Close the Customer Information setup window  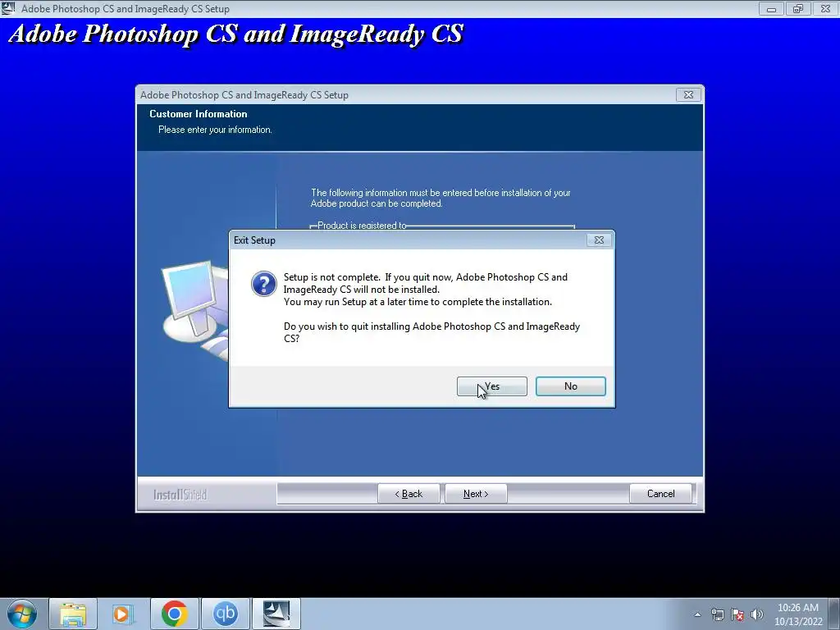point(688,95)
